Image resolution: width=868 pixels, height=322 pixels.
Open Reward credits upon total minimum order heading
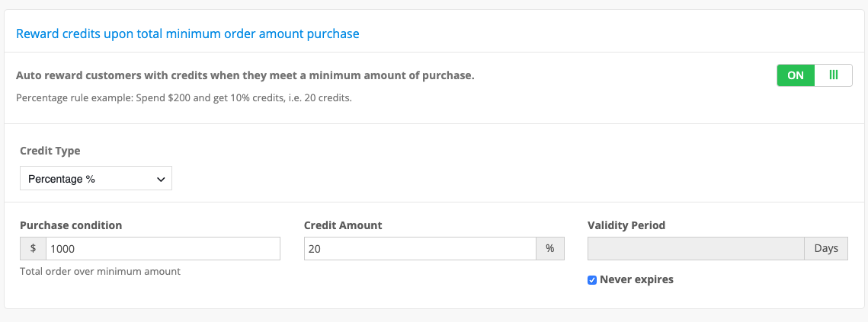[187, 33]
